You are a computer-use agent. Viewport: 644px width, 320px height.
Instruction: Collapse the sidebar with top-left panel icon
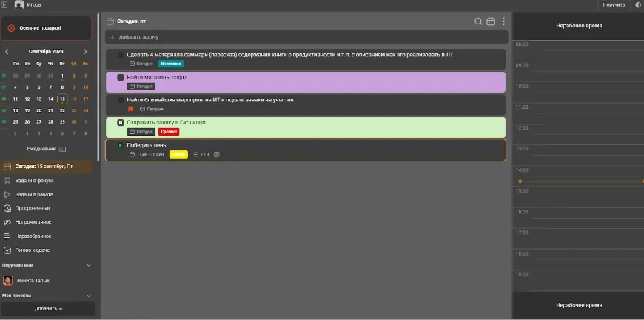click(x=4, y=4)
